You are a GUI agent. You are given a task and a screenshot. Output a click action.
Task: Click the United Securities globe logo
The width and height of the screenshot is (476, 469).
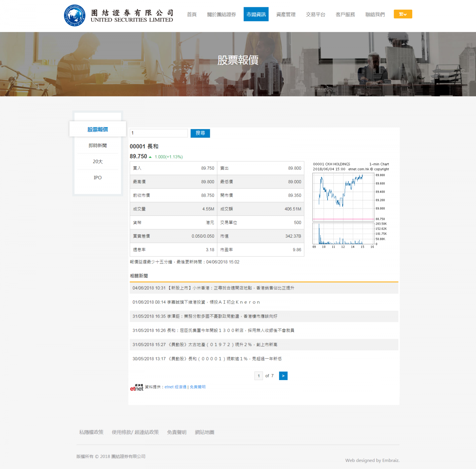75,16
